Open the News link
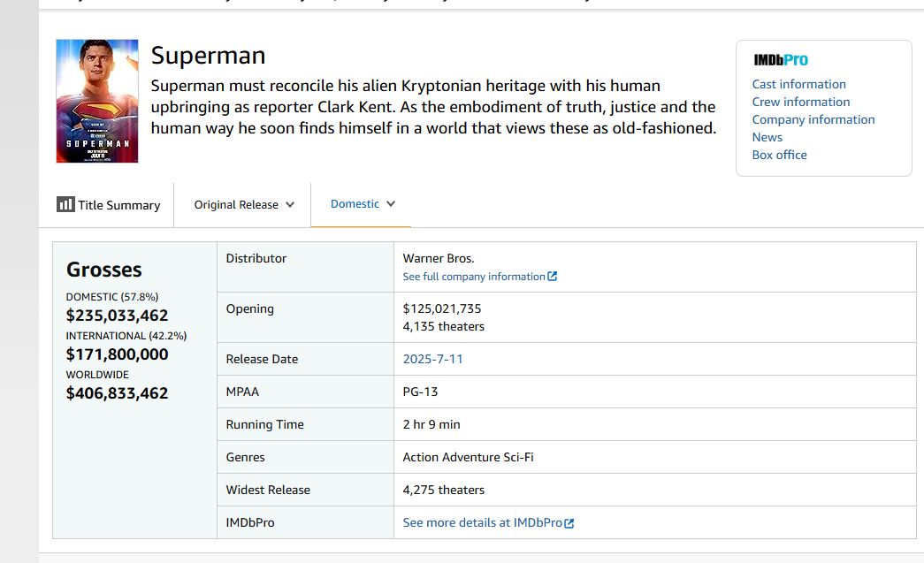Image resolution: width=924 pixels, height=563 pixels. (767, 137)
